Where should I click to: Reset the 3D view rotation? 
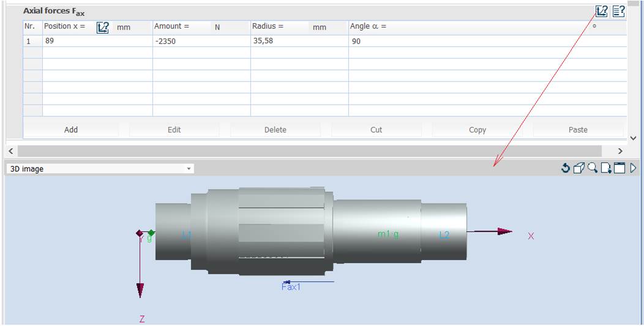pos(566,168)
